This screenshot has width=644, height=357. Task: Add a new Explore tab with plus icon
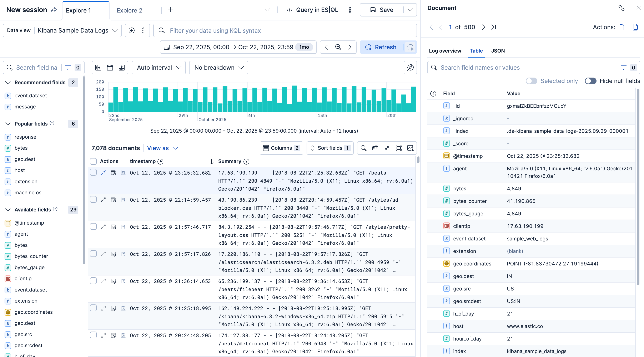click(170, 10)
